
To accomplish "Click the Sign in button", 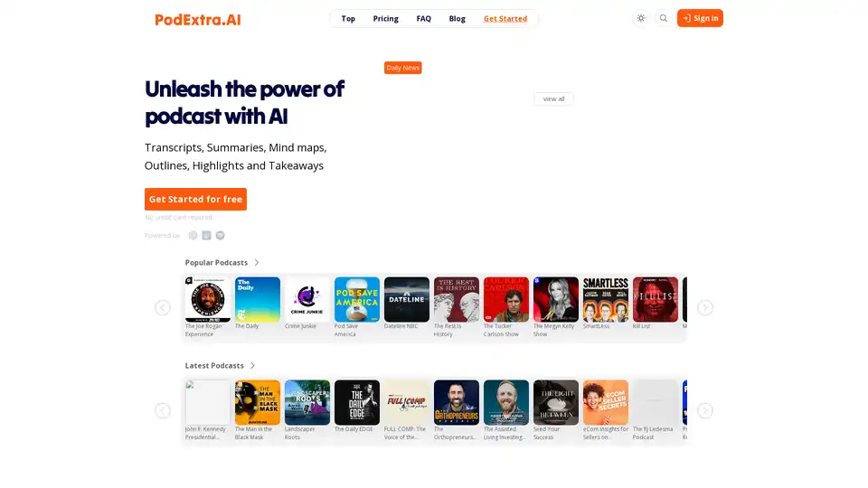I will [700, 18].
